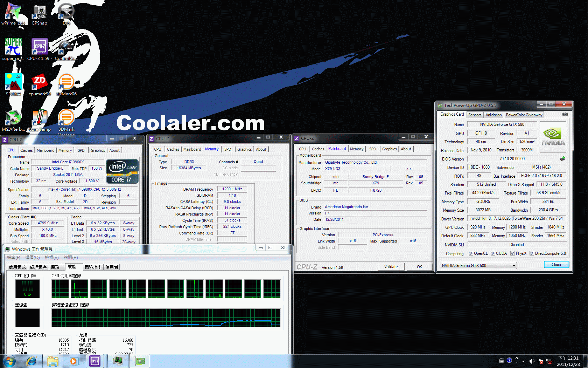Switch to the Task Manager taskbar button
The image size is (588, 368).
pyautogui.click(x=118, y=361)
